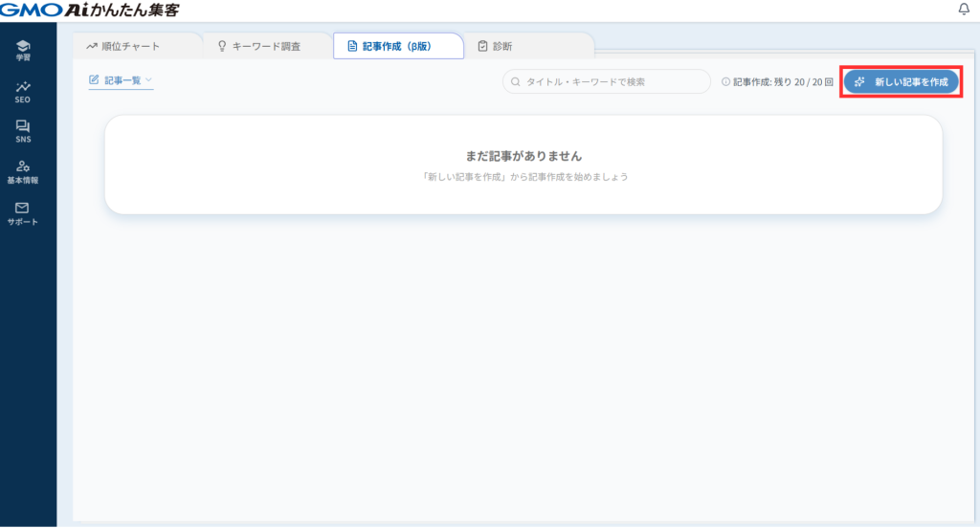Image resolution: width=980 pixels, height=528 pixels.
Task: Select the 記事作成（β版）tab
Action: tap(397, 46)
